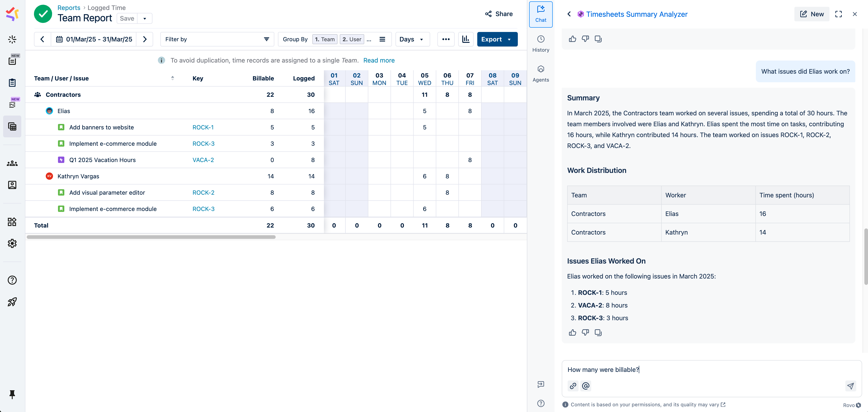Open the Filter by dropdown

point(217,39)
